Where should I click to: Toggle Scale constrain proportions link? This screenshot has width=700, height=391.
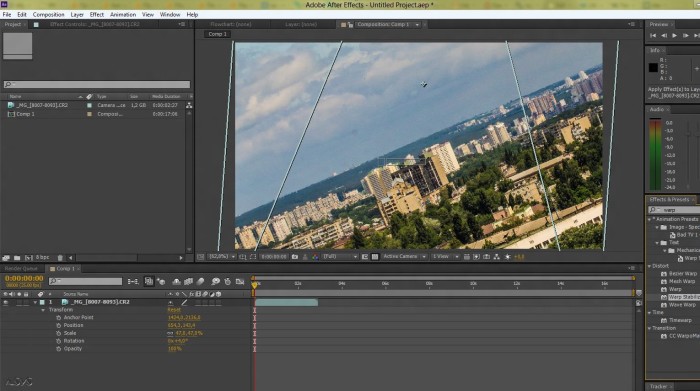coord(170,333)
